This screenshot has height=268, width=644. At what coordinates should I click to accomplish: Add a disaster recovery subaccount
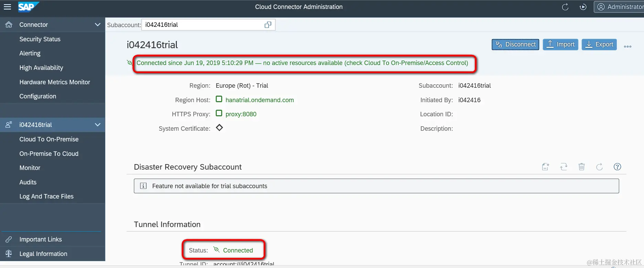pyautogui.click(x=546, y=167)
